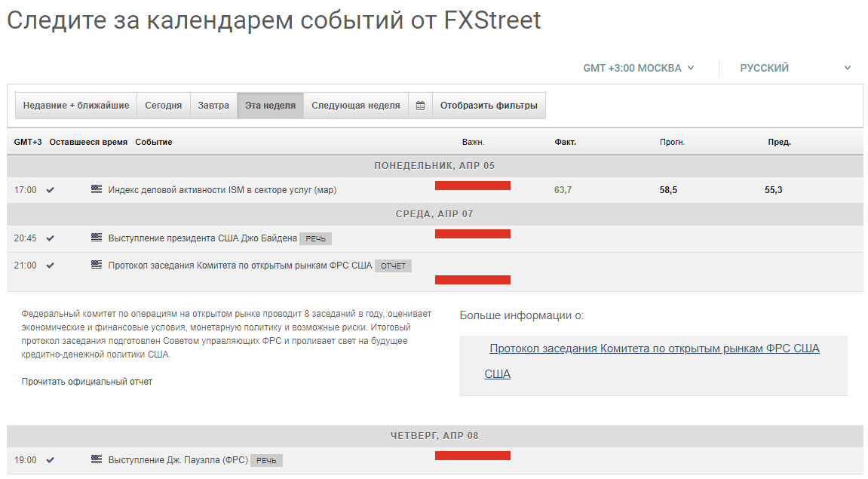Click the US flag beside ISM services index
868x479 pixels.
tap(97, 189)
